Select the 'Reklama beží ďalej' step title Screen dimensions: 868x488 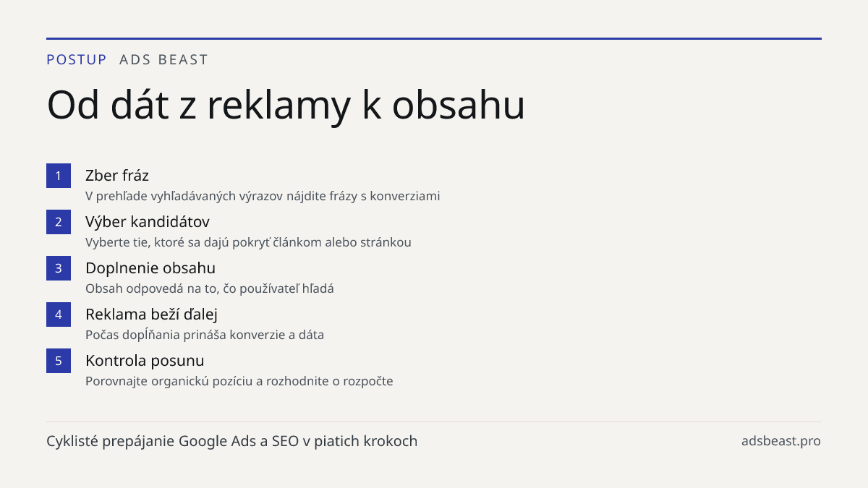152,314
